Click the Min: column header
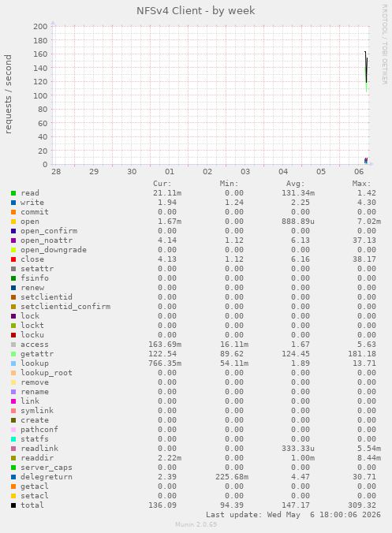Image resolution: width=392 pixels, height=533 pixels. pos(229,184)
